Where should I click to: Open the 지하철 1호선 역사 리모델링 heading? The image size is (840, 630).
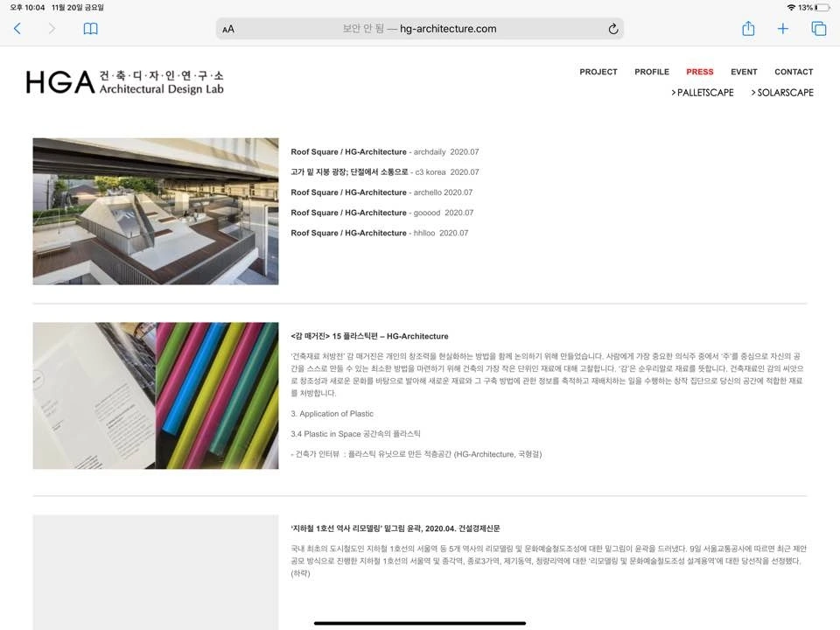click(395, 528)
